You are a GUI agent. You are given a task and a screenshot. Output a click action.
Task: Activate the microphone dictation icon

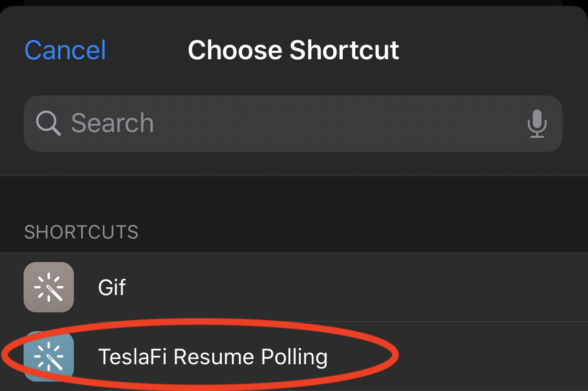coord(537,124)
